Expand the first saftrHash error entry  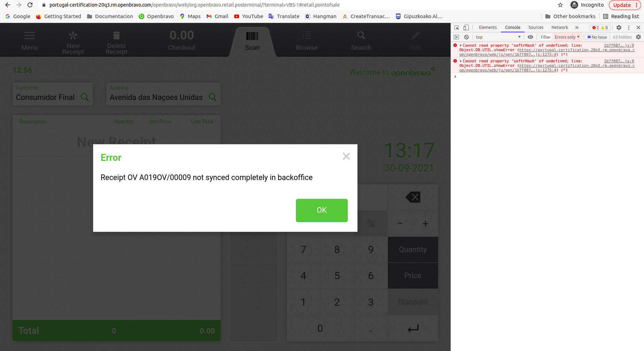click(x=461, y=45)
